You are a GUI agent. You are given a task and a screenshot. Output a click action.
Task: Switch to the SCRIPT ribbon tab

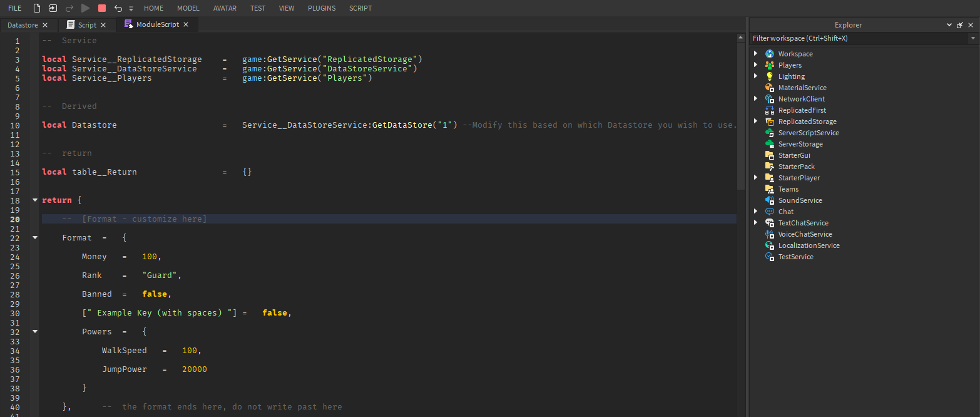(360, 8)
